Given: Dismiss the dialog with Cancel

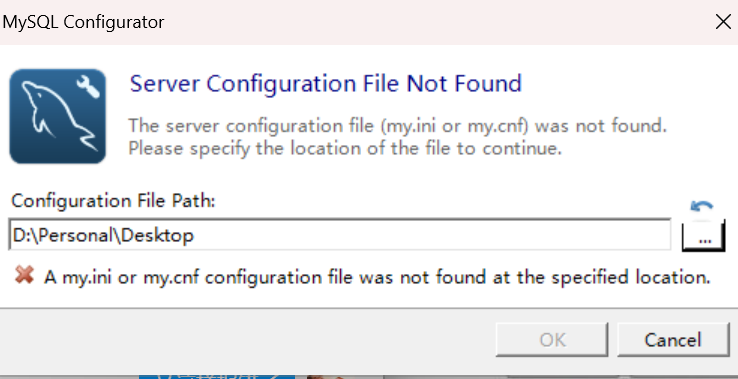Looking at the screenshot, I should pos(673,339).
